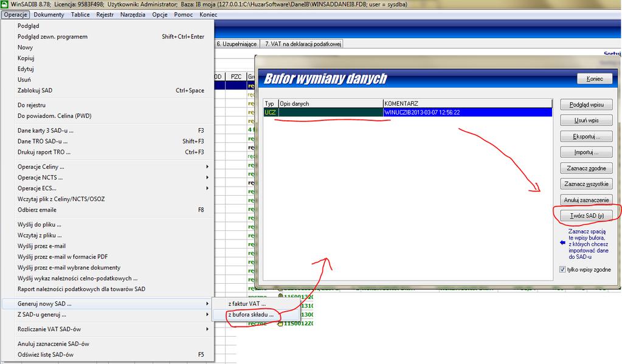Select Wczytaj z pliku entry

(108, 235)
